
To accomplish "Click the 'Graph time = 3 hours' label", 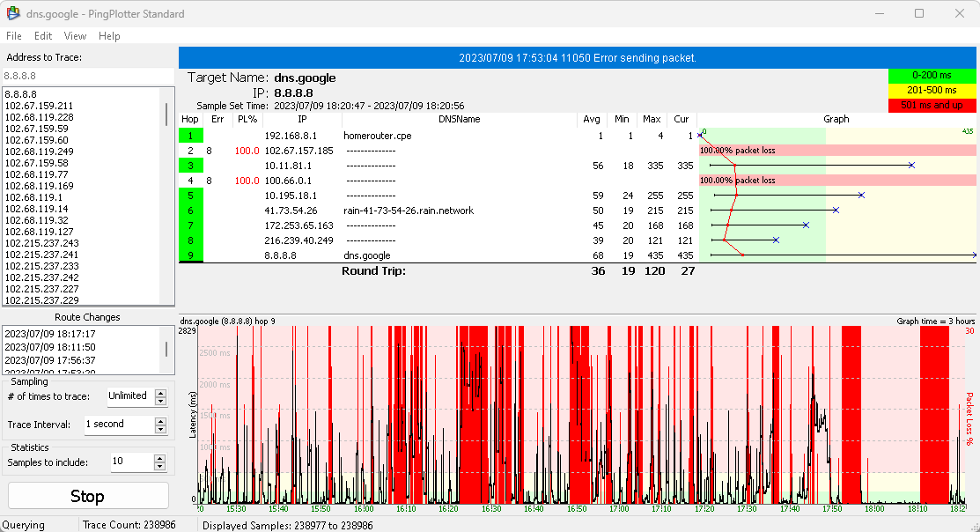I will [x=936, y=321].
